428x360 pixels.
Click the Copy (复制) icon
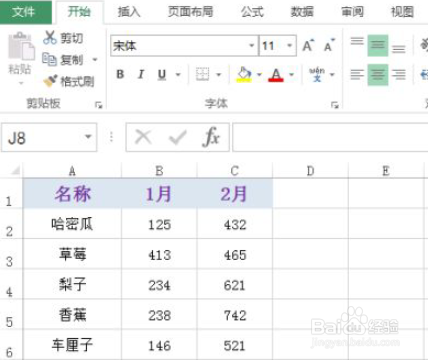click(49, 59)
